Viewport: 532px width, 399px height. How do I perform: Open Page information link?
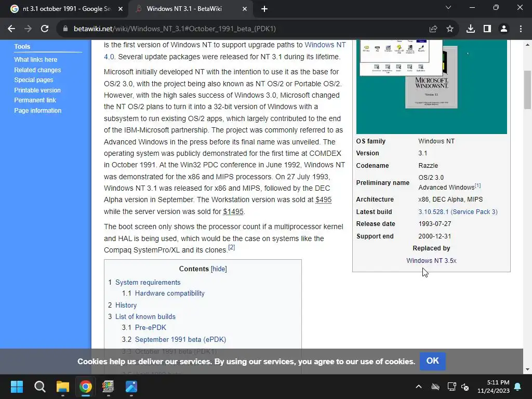pos(37,111)
